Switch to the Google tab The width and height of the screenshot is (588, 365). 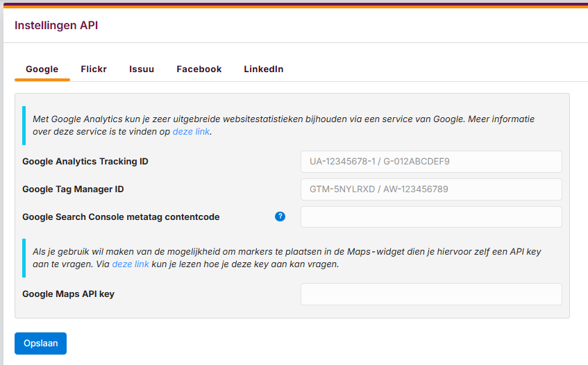[42, 69]
